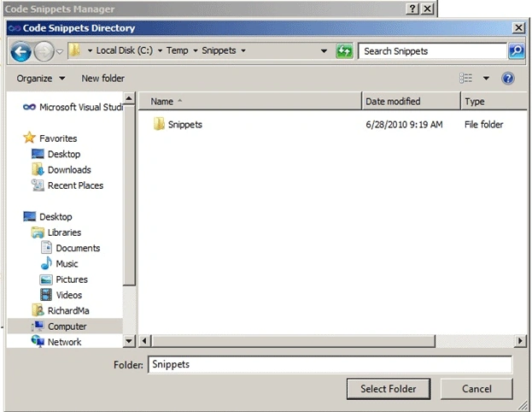Focus the Search Snippets box

(x=433, y=51)
